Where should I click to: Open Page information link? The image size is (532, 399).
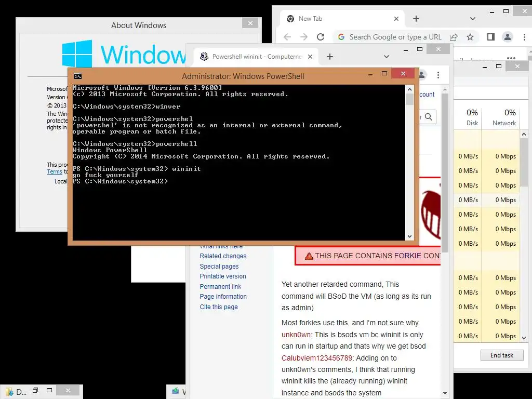click(x=223, y=297)
